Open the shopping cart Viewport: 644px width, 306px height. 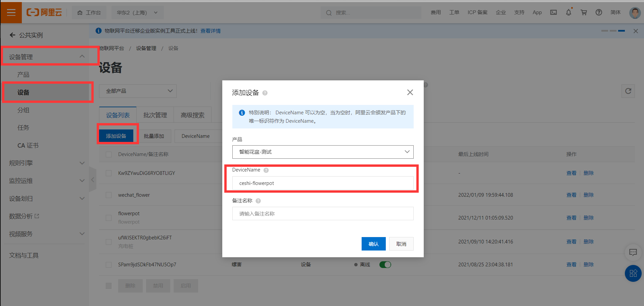click(584, 12)
